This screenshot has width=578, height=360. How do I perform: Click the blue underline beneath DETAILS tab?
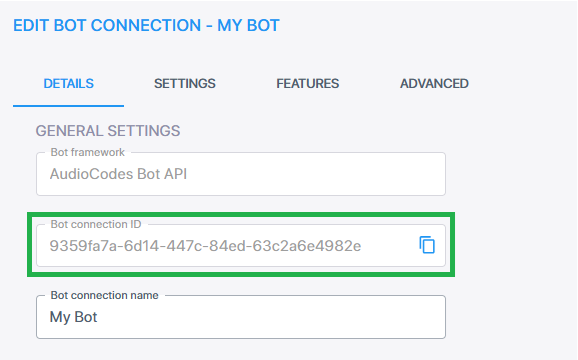69,106
